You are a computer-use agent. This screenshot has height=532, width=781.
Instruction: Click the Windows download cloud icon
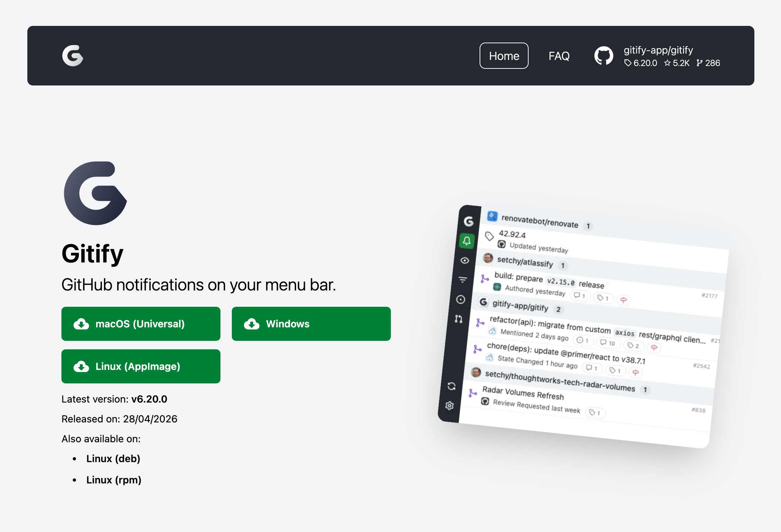[x=252, y=324]
